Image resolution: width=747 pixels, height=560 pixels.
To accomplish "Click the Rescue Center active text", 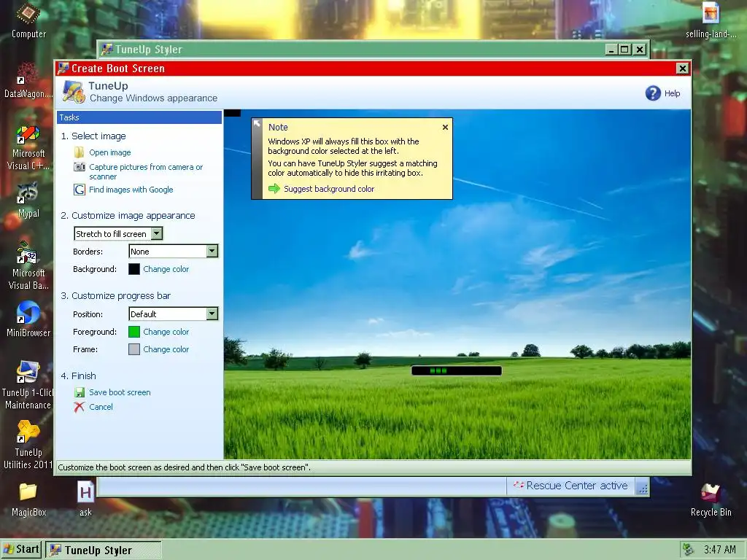I will pos(576,485).
